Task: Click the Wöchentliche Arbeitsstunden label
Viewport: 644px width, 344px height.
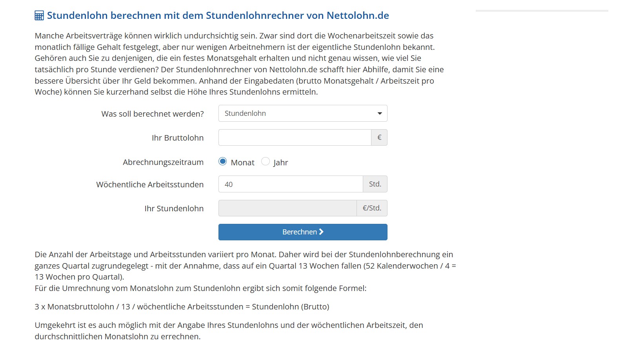Action: 150,185
